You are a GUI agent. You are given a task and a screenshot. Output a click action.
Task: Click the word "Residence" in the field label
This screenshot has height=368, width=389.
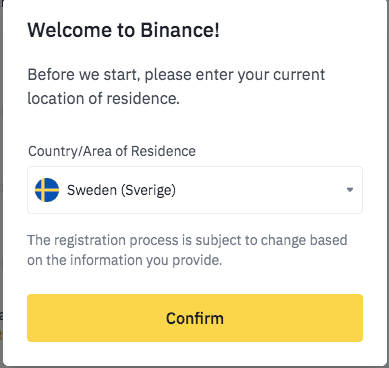click(x=163, y=151)
